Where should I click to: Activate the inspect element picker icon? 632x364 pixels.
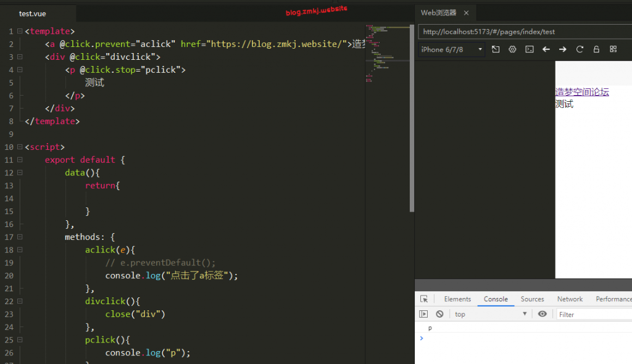pos(424,299)
